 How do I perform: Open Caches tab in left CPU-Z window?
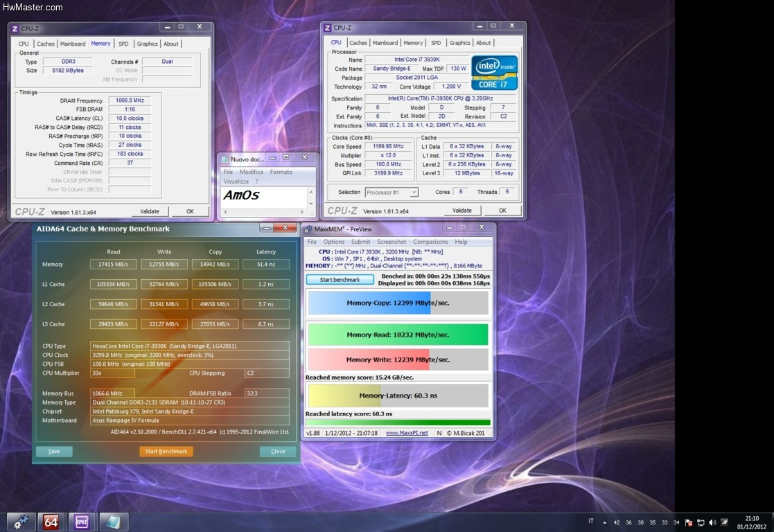(46, 44)
